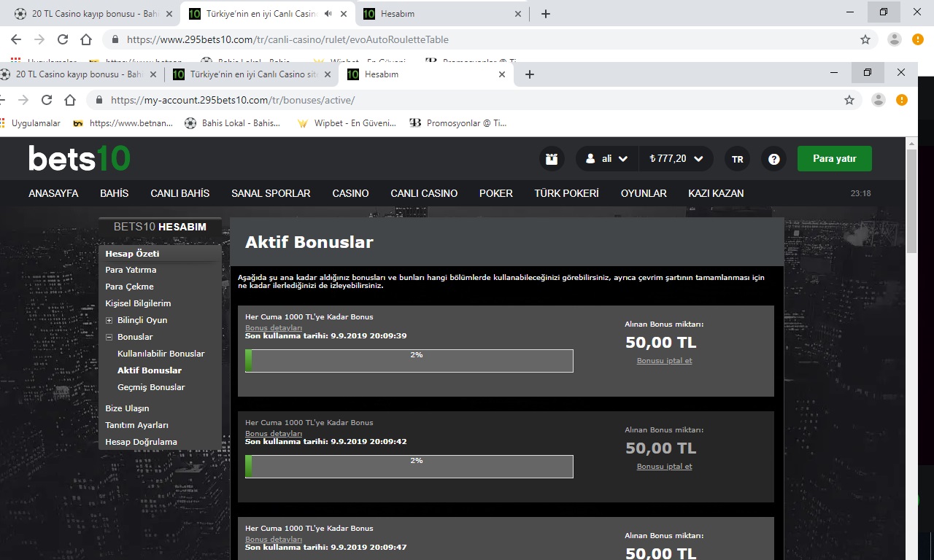Mute audio icon on rear window Canlı Casino tab
This screenshot has height=560, width=934.
[328, 13]
